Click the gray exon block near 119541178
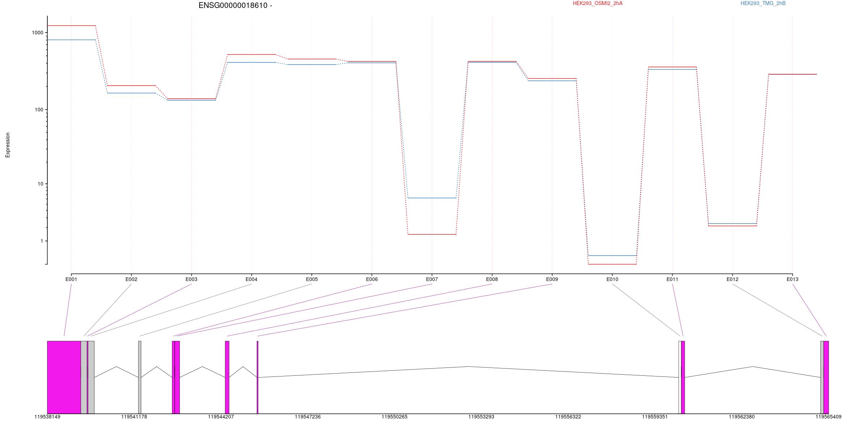 [140, 377]
